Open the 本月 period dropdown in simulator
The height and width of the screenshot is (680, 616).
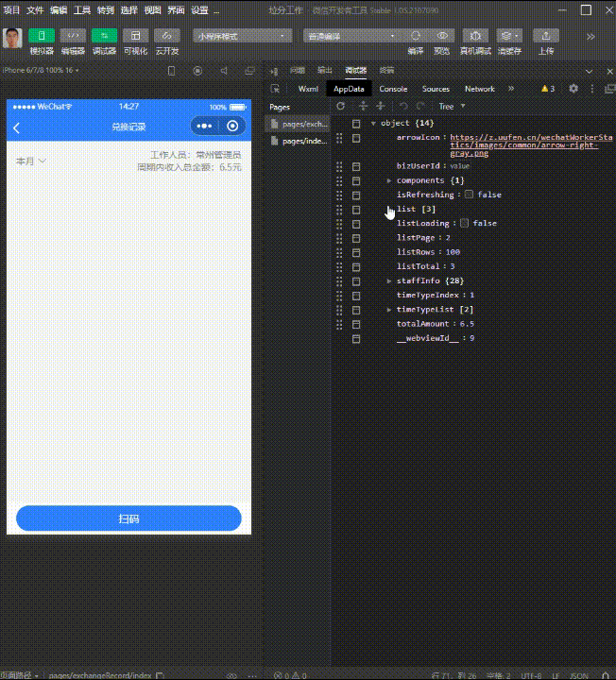click(x=30, y=161)
